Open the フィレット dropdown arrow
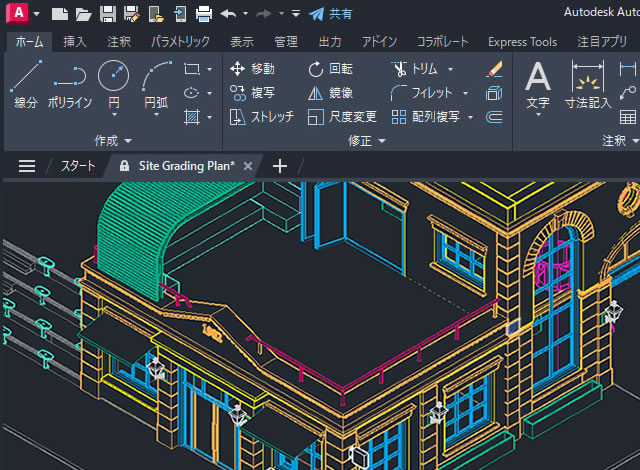This screenshot has height=470, width=640. click(x=465, y=93)
